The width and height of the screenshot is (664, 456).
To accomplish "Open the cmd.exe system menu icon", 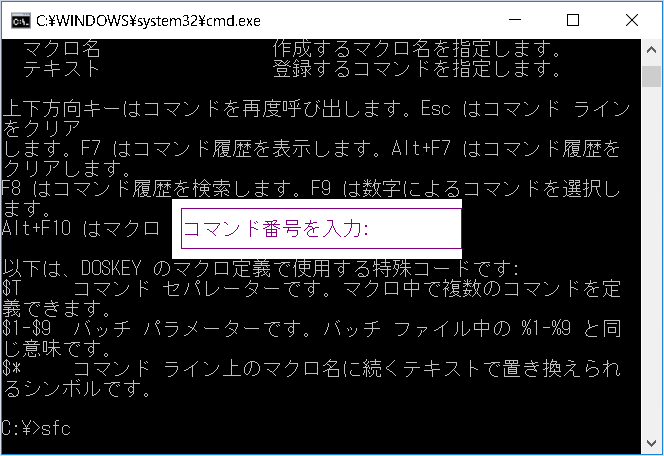I will 21,21.
